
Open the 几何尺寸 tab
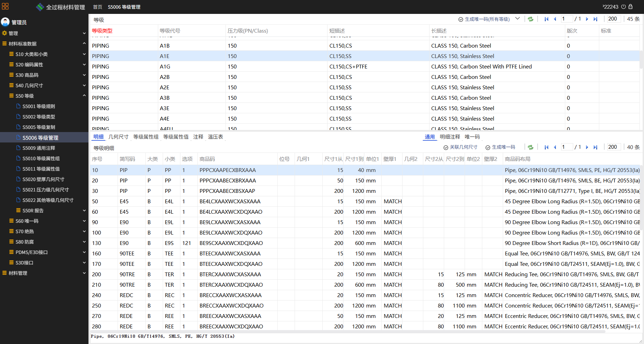tap(118, 137)
